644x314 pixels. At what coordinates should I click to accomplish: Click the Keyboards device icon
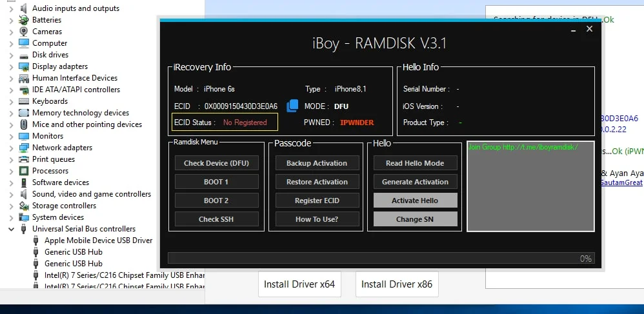point(24,101)
